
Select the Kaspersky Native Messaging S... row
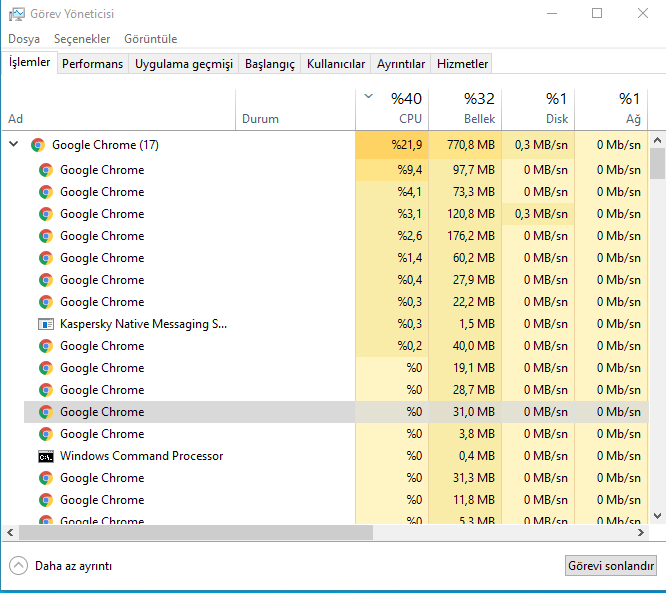[x=336, y=324]
